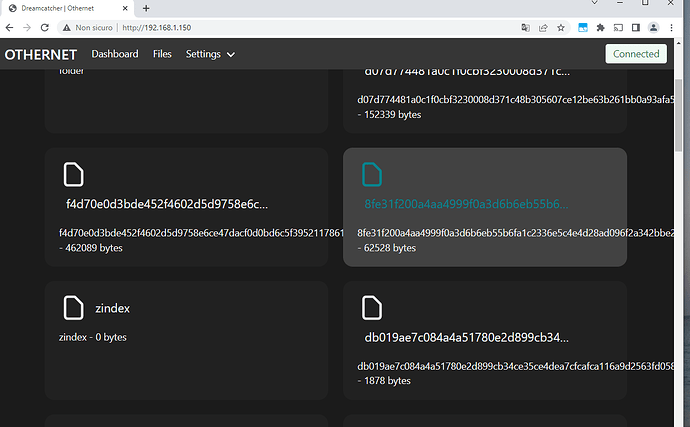690x427 pixels.
Task: Click the '- 62528 bytes' text
Action: (386, 248)
